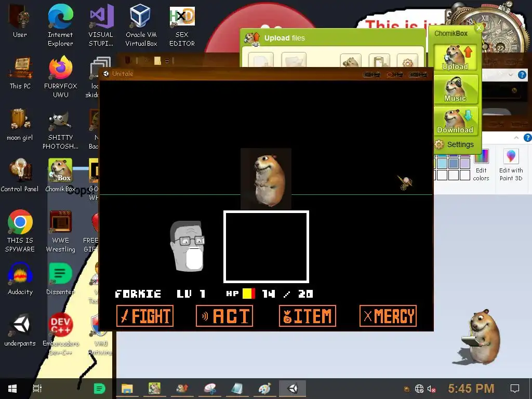Viewport: 532px width, 399px height.
Task: Open the notification center icon
Action: pyautogui.click(x=515, y=389)
